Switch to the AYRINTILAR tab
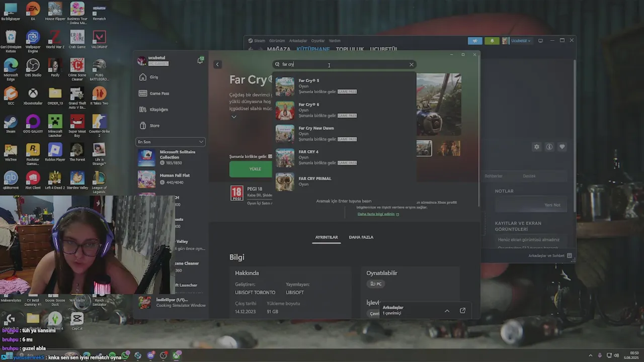 [327, 237]
